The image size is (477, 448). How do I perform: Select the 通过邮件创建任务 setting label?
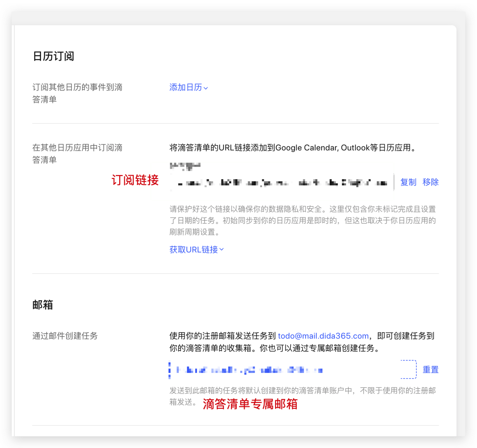[x=65, y=336]
